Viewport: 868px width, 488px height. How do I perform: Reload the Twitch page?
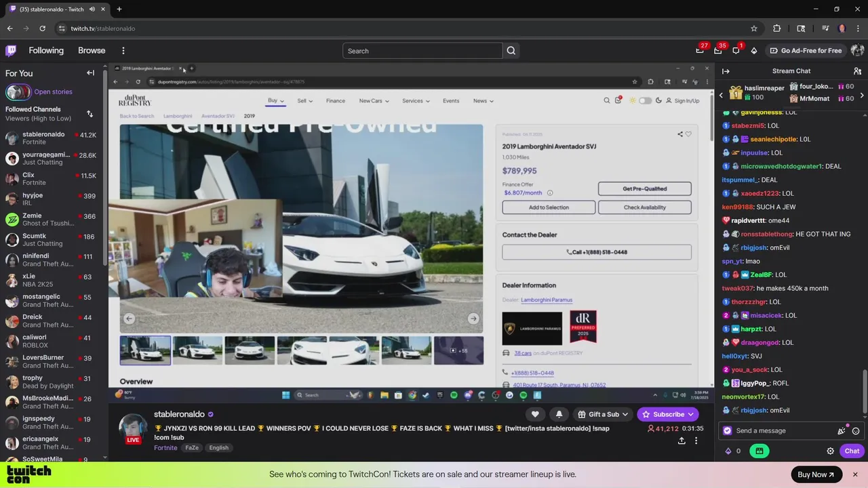[x=42, y=28]
